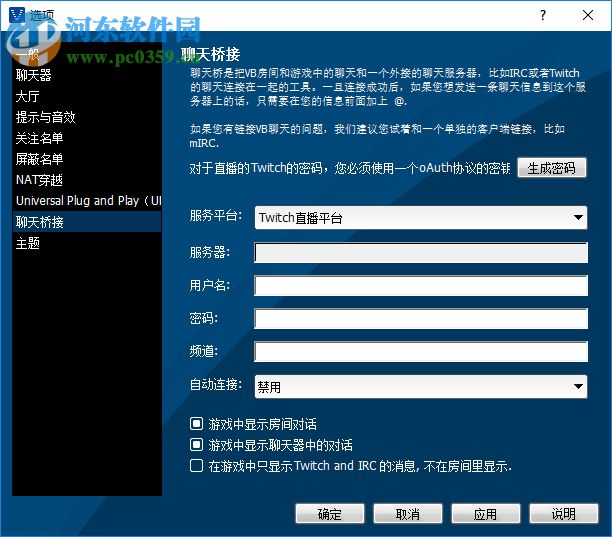Click the 应用 button
Viewport: 612px width, 537px height.
click(x=486, y=514)
